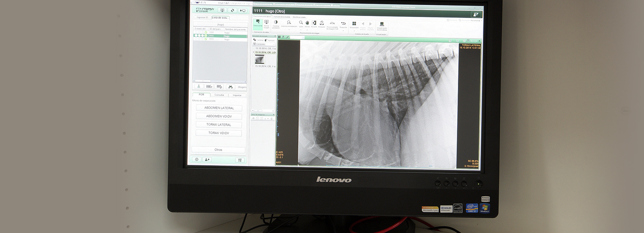
Task: Select the FCR tab
Action: click(x=201, y=94)
